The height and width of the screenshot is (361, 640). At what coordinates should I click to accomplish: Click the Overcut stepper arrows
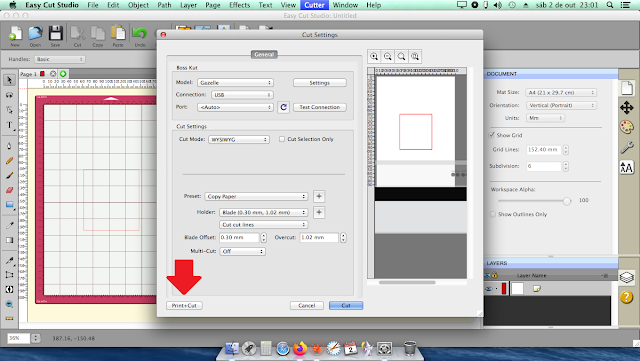[343, 237]
